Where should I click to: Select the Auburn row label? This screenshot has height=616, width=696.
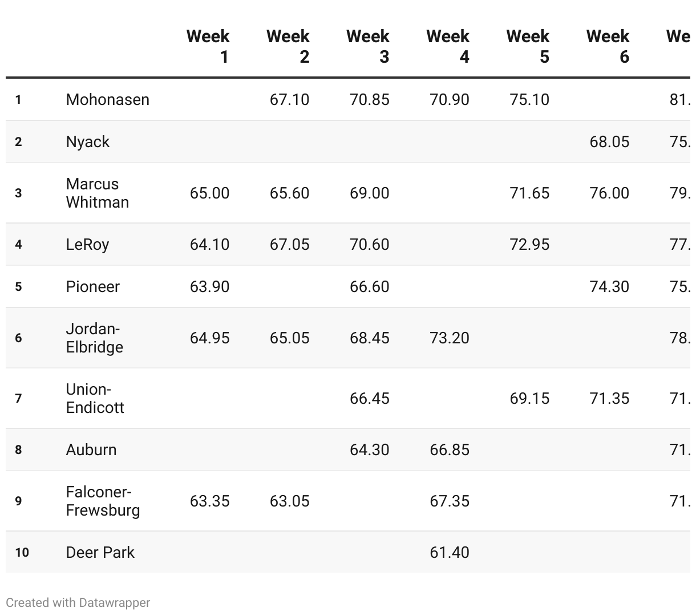pos(91,449)
